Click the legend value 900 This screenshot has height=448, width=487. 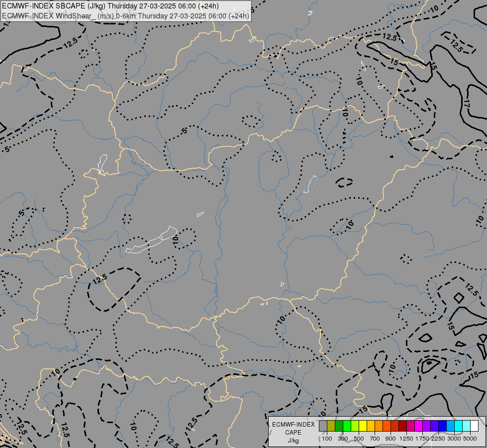coord(390,439)
